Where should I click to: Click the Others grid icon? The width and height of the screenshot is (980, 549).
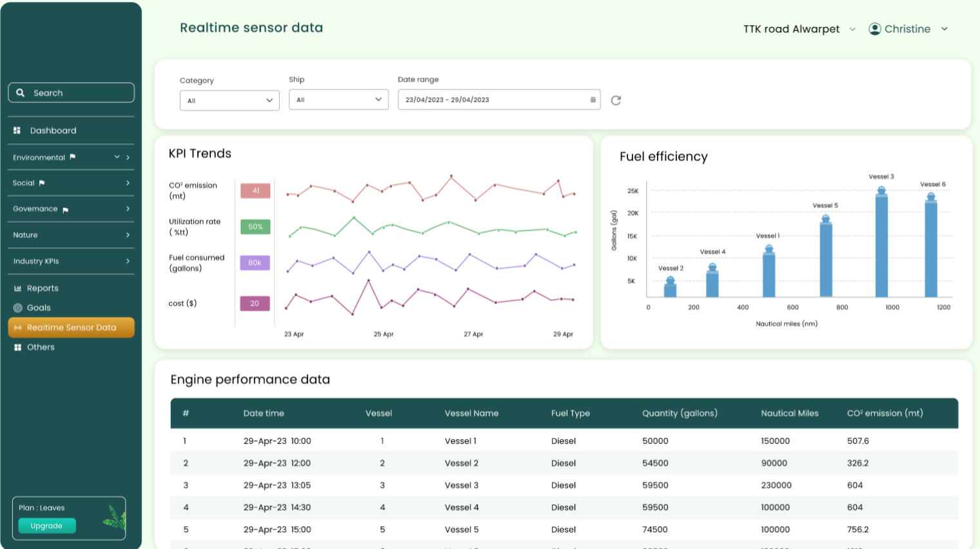pyautogui.click(x=18, y=347)
